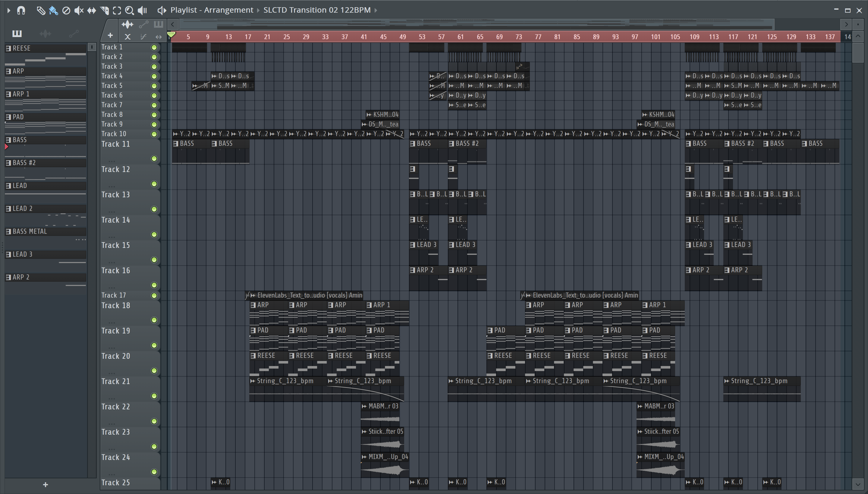Select BASS #2 clip at bar 59
Viewport: 868px width, 494px height.
(x=467, y=152)
